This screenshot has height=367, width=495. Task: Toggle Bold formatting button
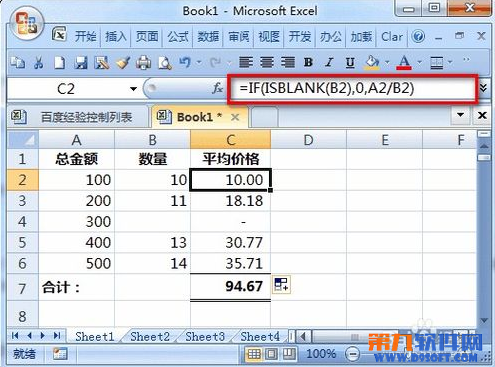coord(308,62)
